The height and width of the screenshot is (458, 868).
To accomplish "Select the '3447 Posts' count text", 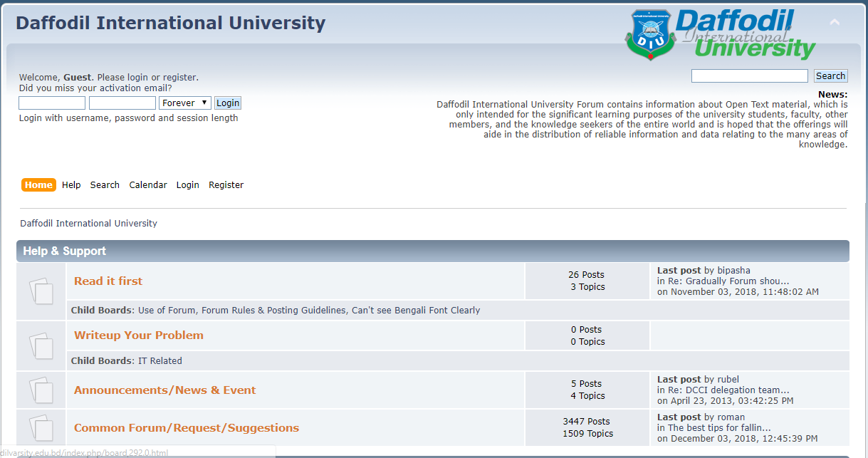I will coord(587,422).
